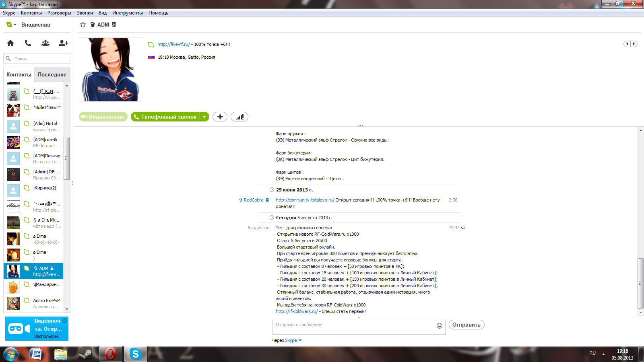This screenshot has height=362, width=644.
Task: Click the Отправить send button
Action: tap(466, 325)
